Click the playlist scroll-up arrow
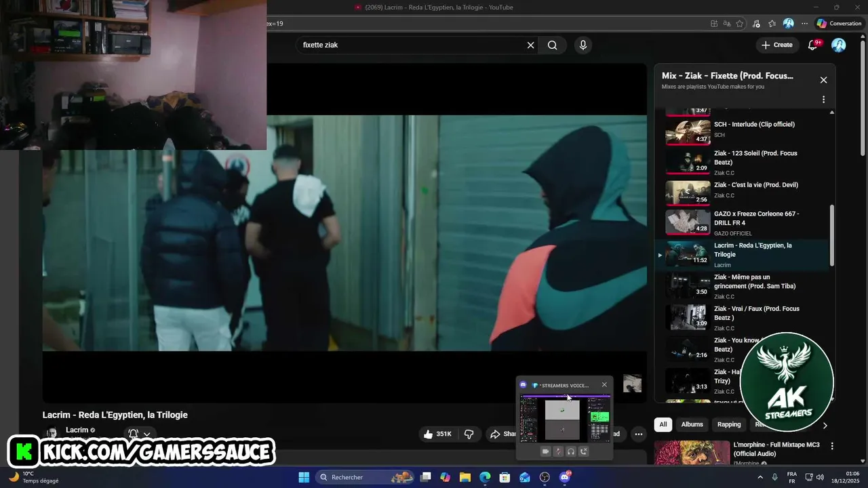The height and width of the screenshot is (488, 868). 832,112
